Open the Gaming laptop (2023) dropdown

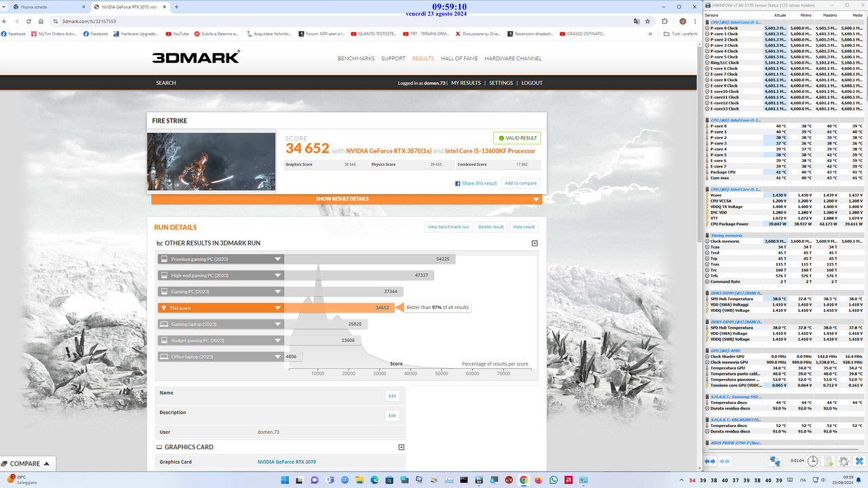pyautogui.click(x=277, y=324)
